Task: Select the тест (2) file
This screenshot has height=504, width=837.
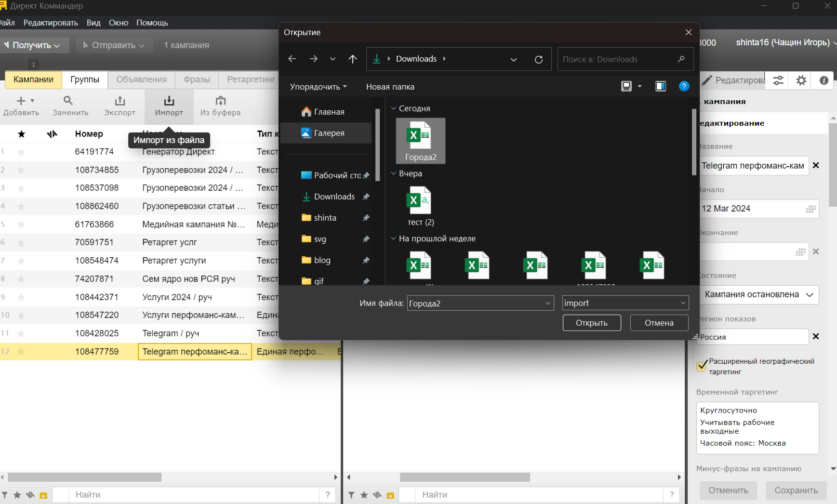Action: pyautogui.click(x=421, y=207)
